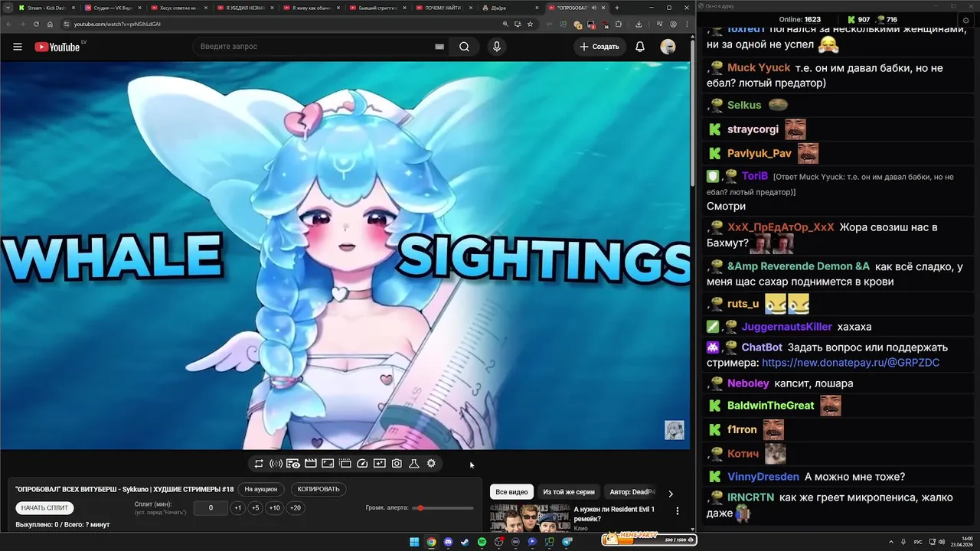
Task: Click the taskbar clock showing 14:00
Action: pos(962,542)
